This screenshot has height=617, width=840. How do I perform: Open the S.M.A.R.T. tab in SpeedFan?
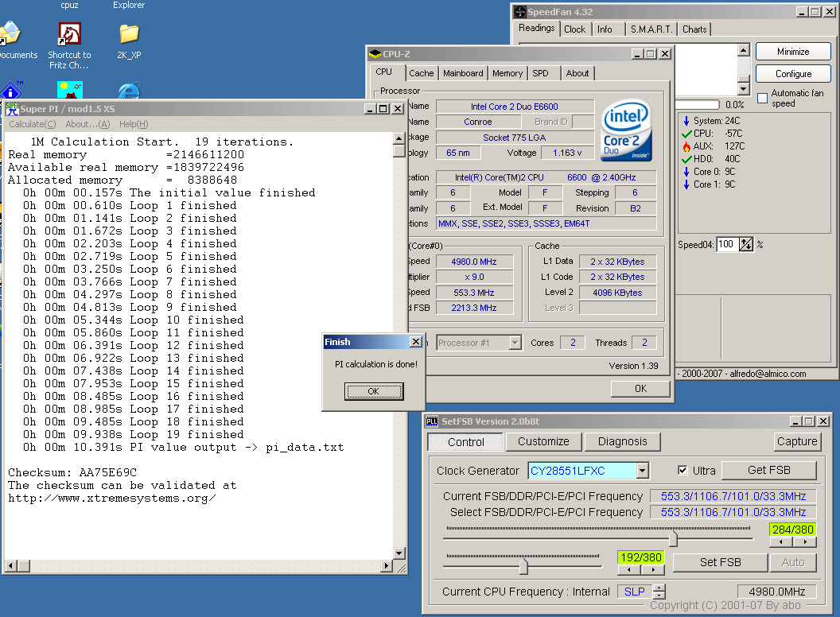[x=651, y=29]
